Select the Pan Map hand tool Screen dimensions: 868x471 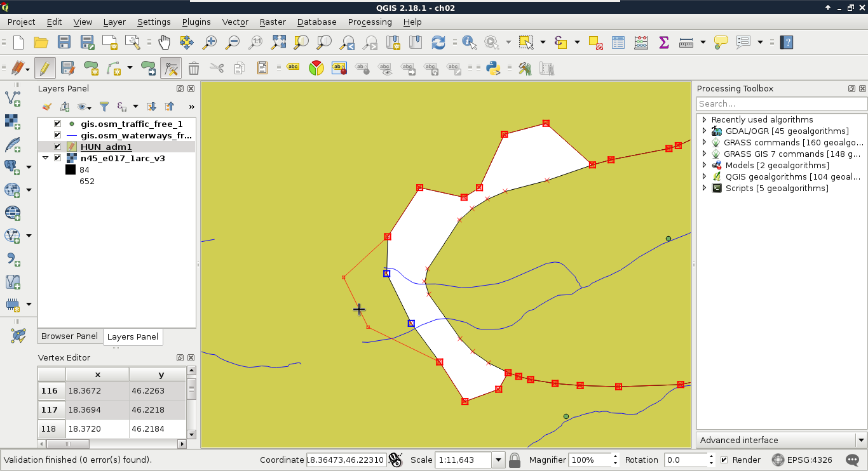coord(164,43)
